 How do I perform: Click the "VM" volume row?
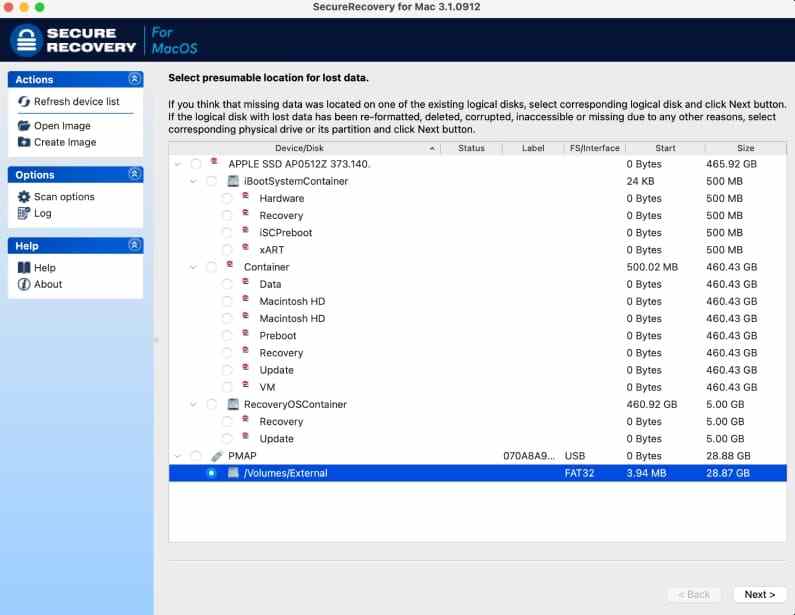click(x=478, y=387)
